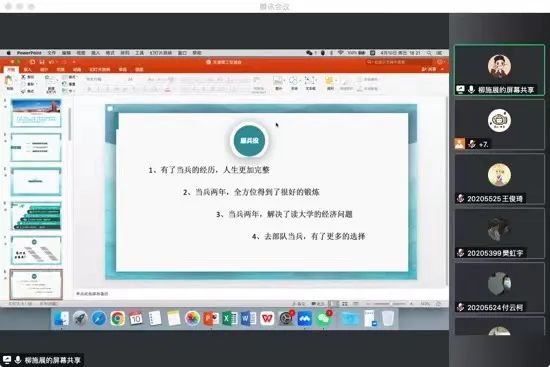Image resolution: width=550 pixels, height=367 pixels.
Task: Switch to the 开始 ribbon tab
Action: point(12,69)
